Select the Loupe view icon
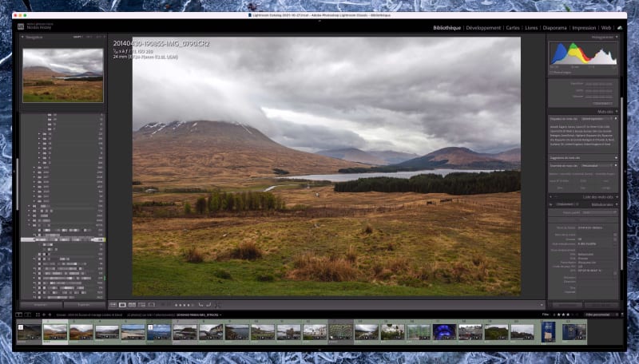 pos(122,305)
